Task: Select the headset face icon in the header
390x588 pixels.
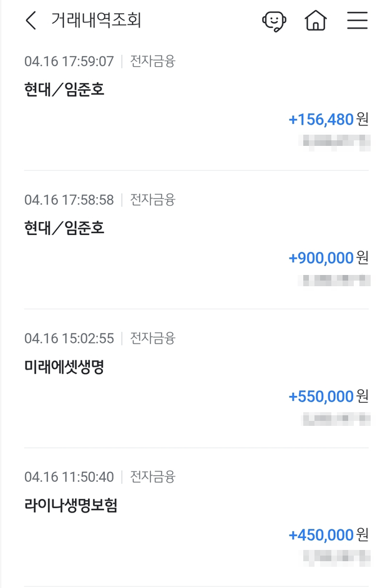Action: (274, 21)
